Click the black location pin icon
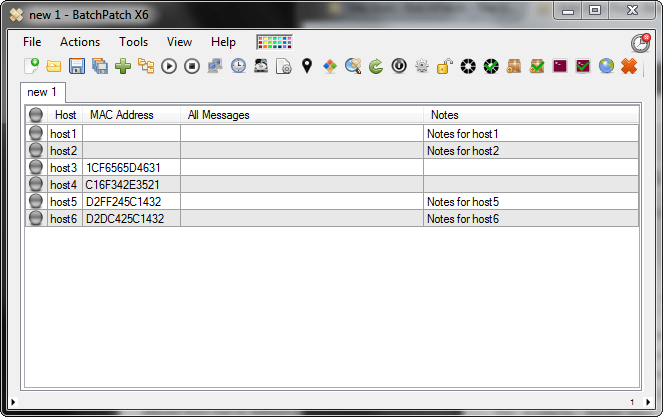The height and width of the screenshot is (417, 663). pos(307,66)
